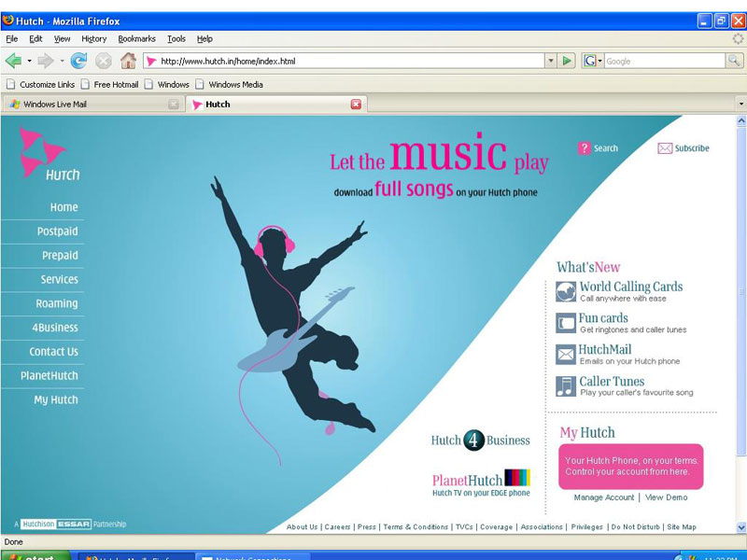Click the Firefox activity throbber icon
This screenshot has width=747, height=560.
pos(738,38)
